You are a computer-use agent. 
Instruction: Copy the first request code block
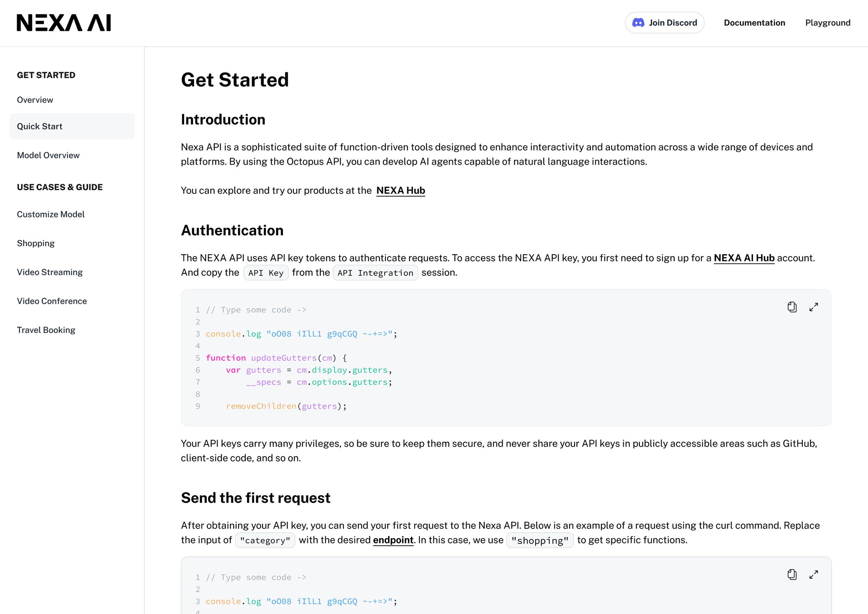tap(792, 574)
